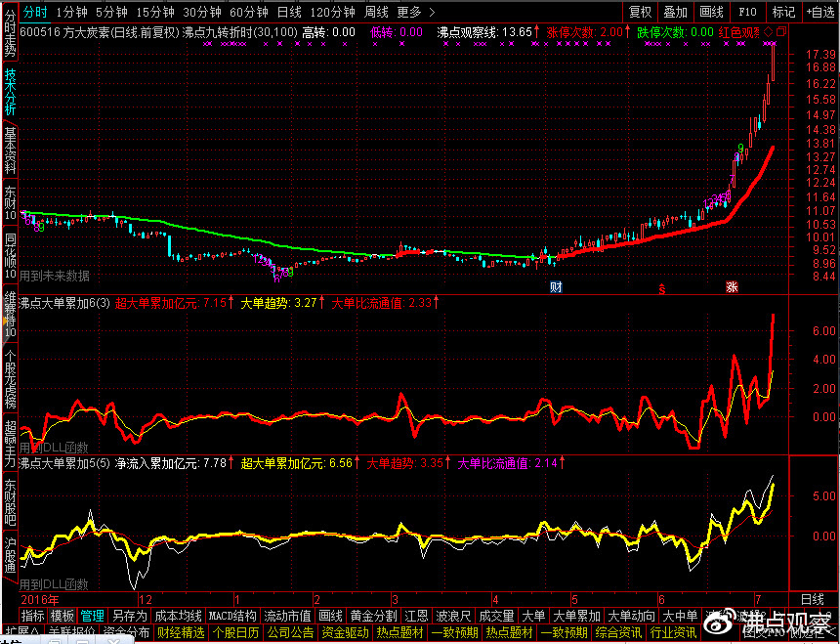Open the 公司公告 link

[x=290, y=633]
